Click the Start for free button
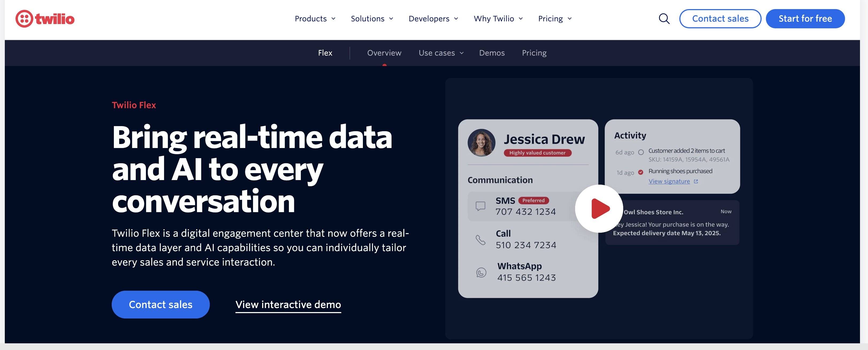 [x=805, y=19]
